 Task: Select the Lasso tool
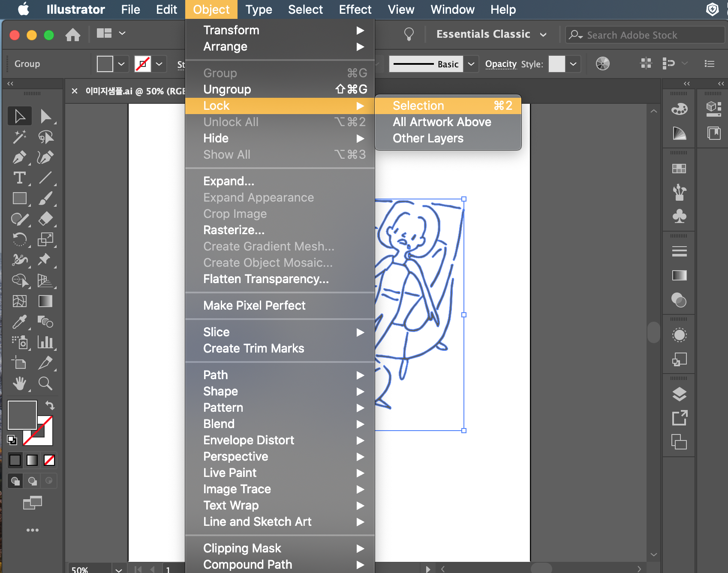point(45,137)
